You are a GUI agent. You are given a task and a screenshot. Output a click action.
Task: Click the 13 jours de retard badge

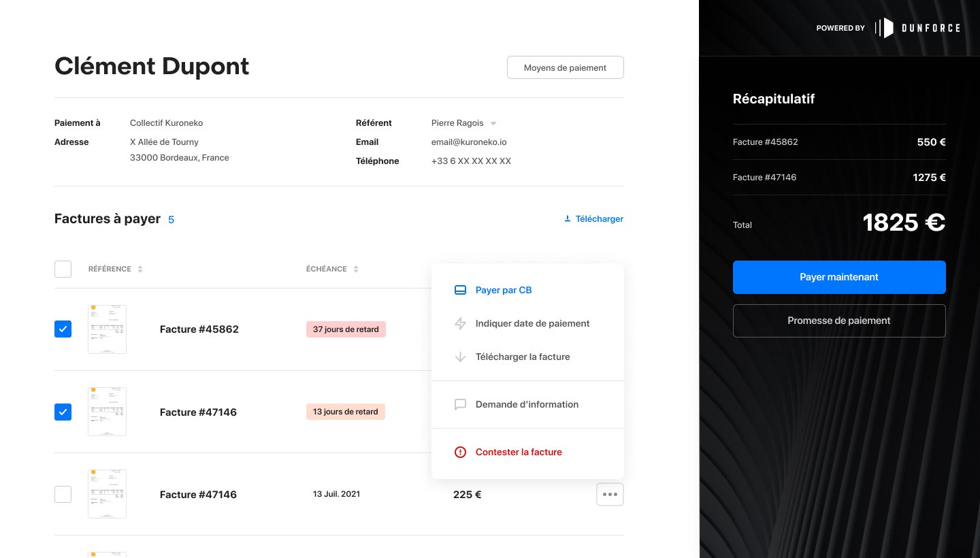[346, 412]
